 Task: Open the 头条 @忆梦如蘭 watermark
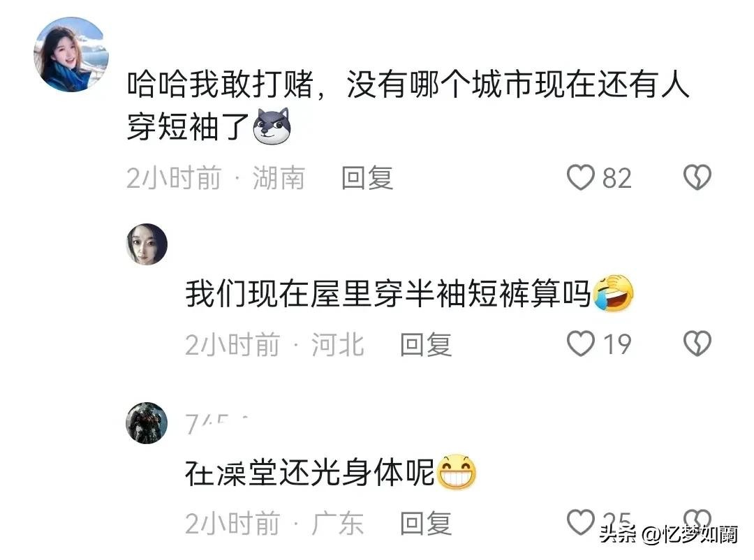pyautogui.click(x=668, y=534)
